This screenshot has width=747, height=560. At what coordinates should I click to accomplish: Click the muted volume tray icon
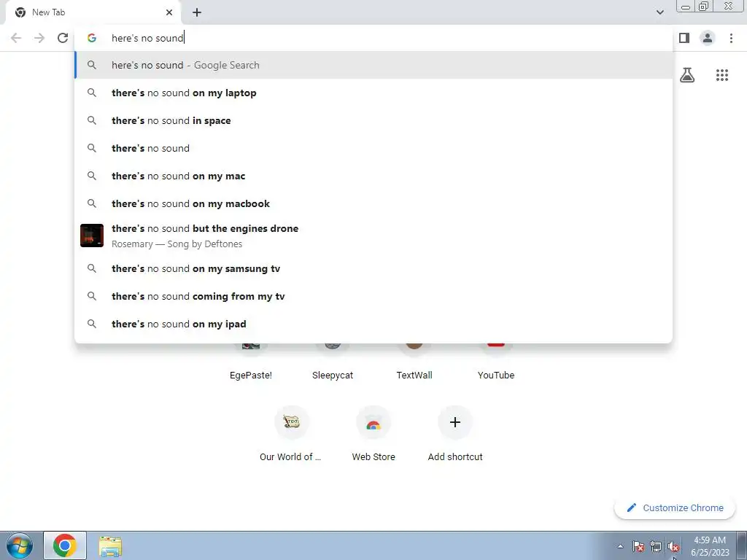pyautogui.click(x=673, y=547)
